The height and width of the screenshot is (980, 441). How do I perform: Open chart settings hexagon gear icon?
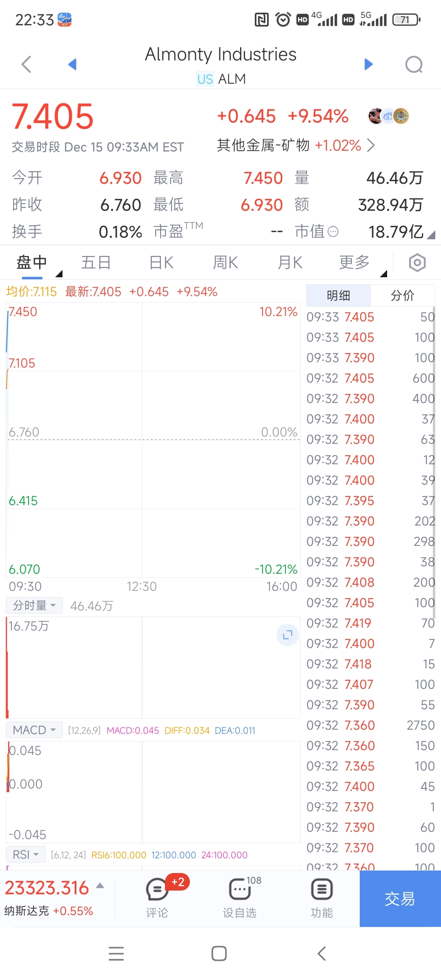click(x=417, y=263)
